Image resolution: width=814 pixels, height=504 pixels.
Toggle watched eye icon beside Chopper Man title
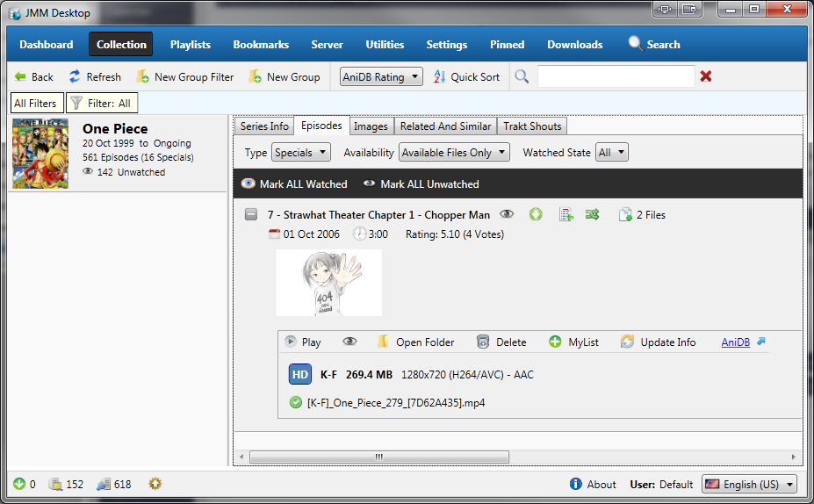tap(507, 214)
